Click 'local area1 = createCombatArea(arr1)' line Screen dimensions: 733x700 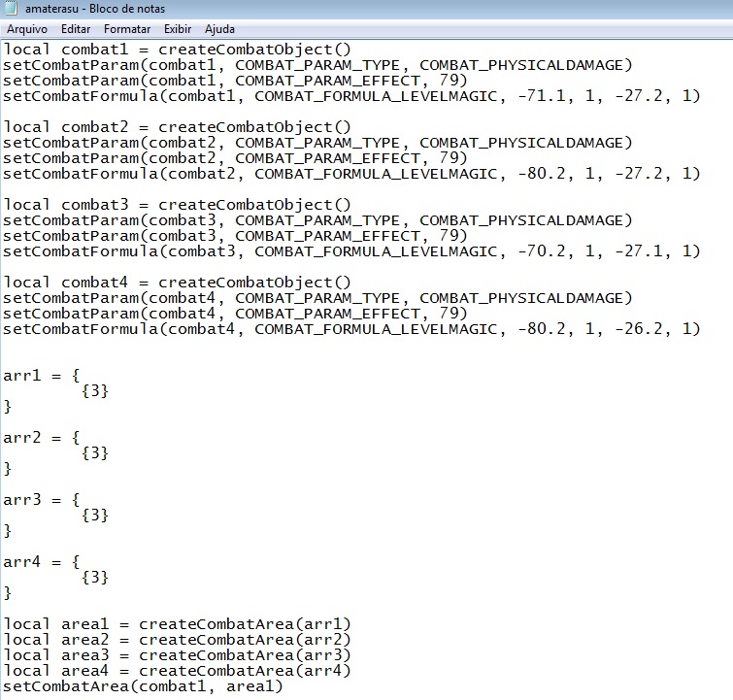pyautogui.click(x=177, y=624)
